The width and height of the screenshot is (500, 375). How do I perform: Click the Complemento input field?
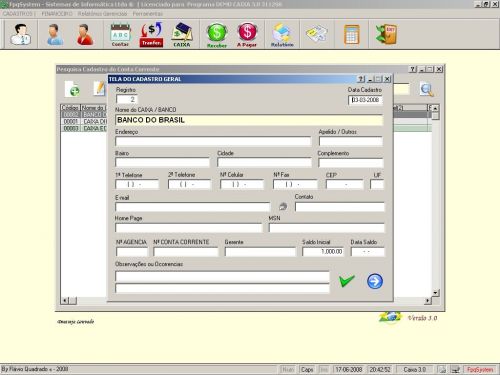tap(351, 163)
